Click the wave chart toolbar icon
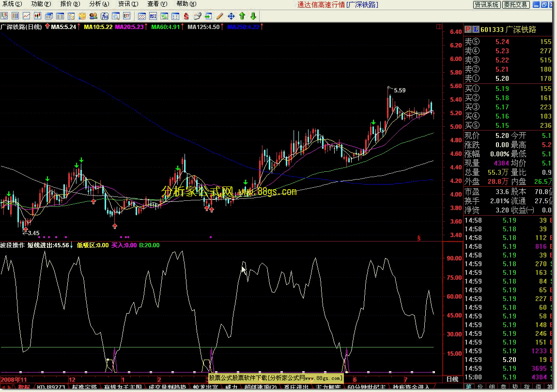557x392 pixels. (x=142, y=16)
